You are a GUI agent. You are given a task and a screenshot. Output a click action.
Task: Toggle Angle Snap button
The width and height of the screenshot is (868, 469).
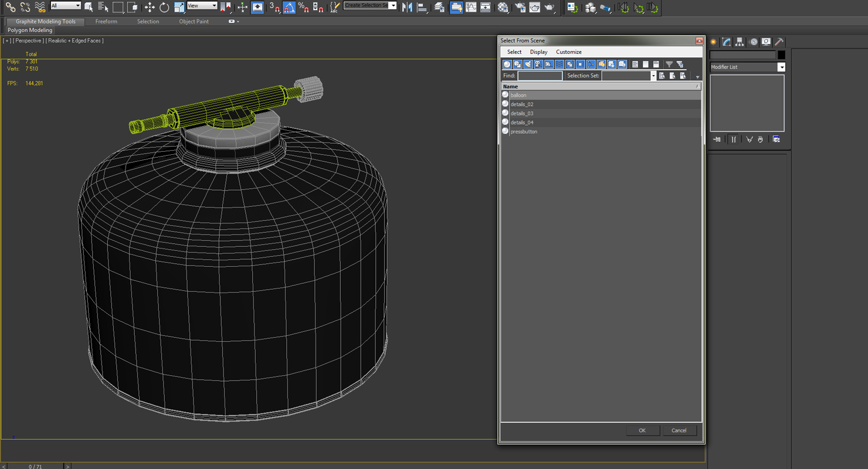coord(289,7)
